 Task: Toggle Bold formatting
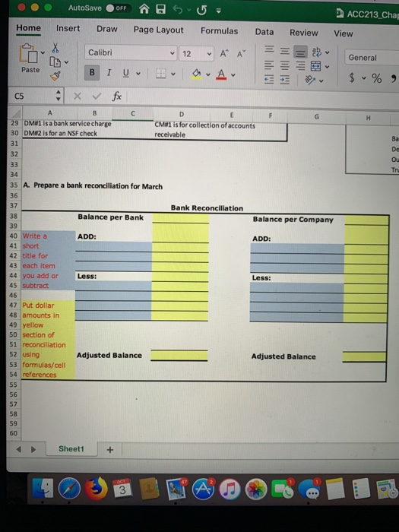click(92, 72)
